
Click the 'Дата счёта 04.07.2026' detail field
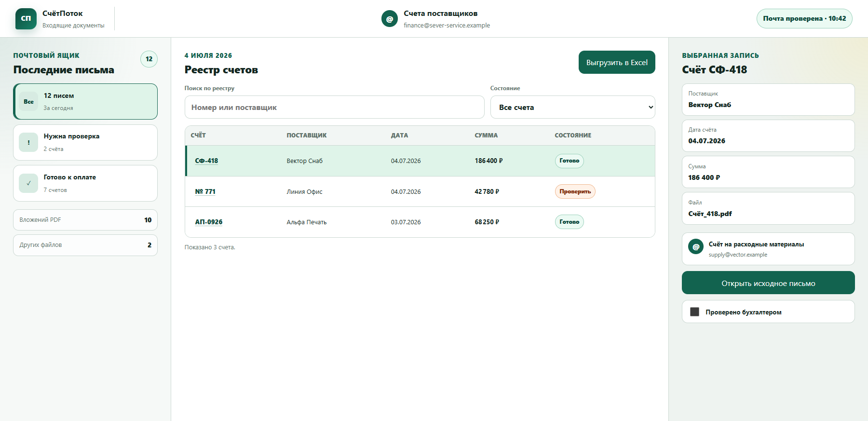pos(768,136)
